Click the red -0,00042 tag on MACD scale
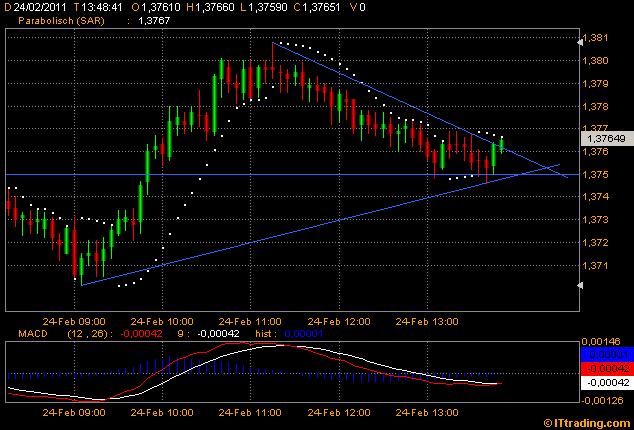The image size is (634, 430). pos(607,369)
